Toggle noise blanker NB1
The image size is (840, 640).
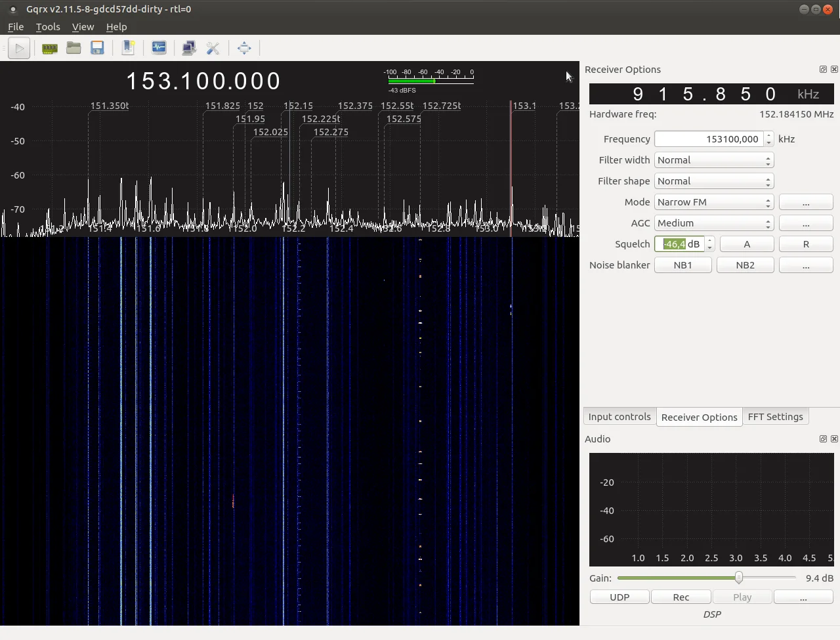point(682,265)
